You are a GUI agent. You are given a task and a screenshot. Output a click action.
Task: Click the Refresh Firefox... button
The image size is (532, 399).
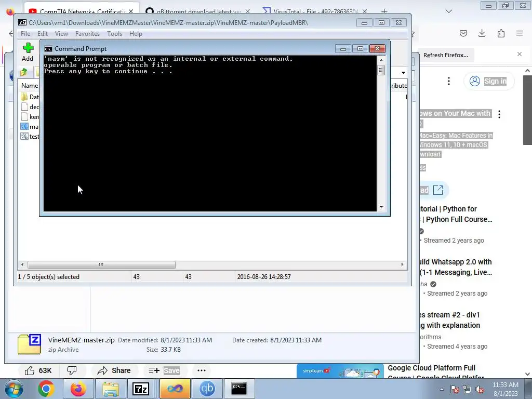445,55
